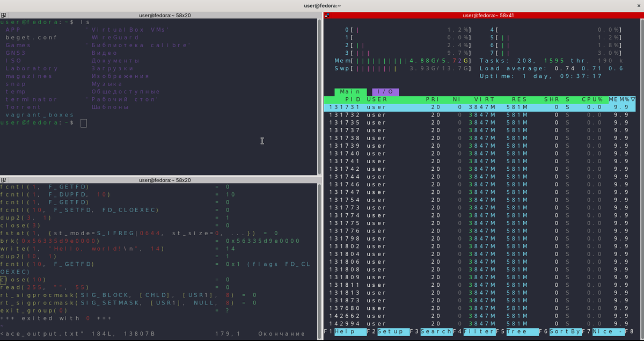Click the 'Laboratory' directory in ls output
The height and width of the screenshot is (341, 644).
pyautogui.click(x=31, y=69)
